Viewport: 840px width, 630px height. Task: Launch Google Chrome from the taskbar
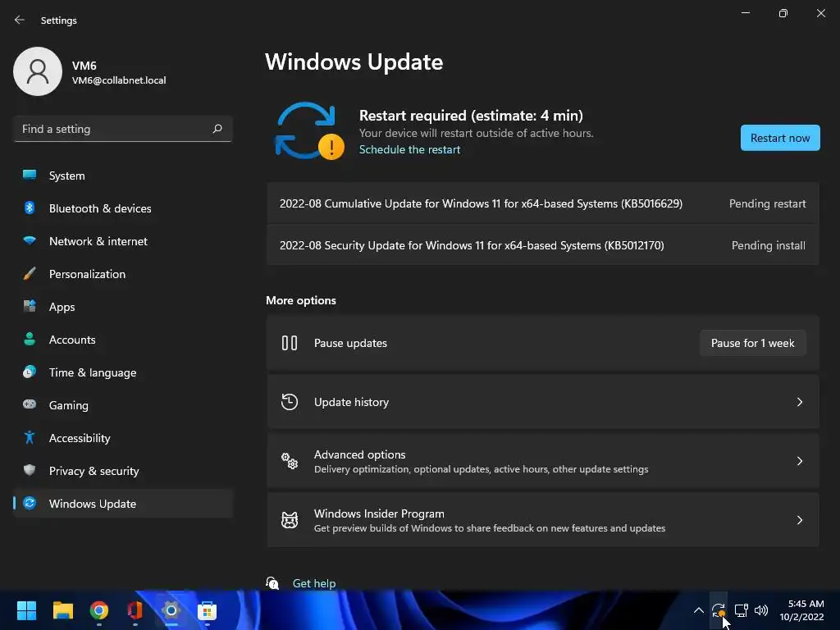[99, 610]
